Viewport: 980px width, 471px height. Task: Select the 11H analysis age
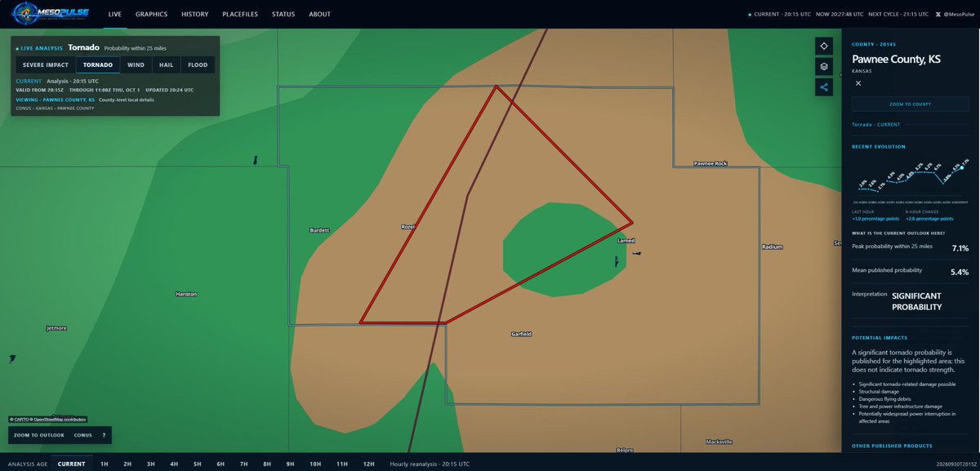342,464
